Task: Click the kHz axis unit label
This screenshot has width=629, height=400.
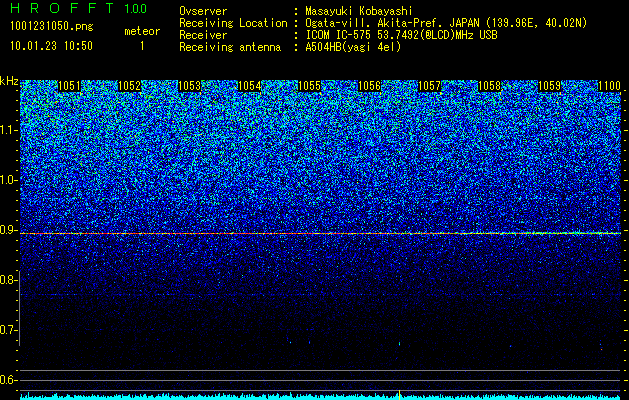Action: pos(9,81)
